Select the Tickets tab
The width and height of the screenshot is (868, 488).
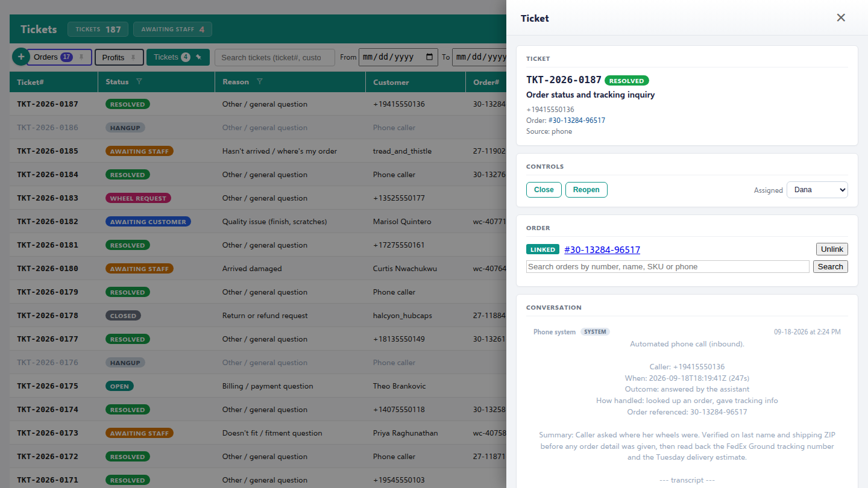pos(178,57)
